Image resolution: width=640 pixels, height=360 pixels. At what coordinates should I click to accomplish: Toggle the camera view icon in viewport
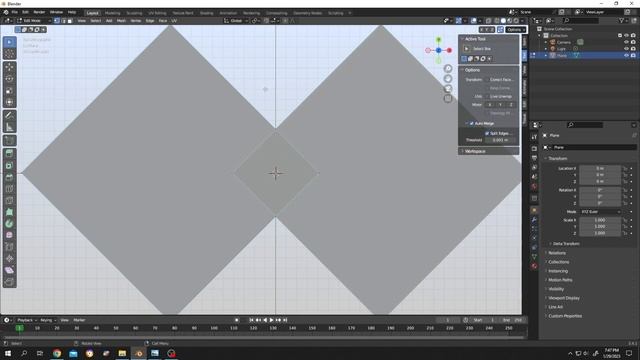tap(448, 89)
